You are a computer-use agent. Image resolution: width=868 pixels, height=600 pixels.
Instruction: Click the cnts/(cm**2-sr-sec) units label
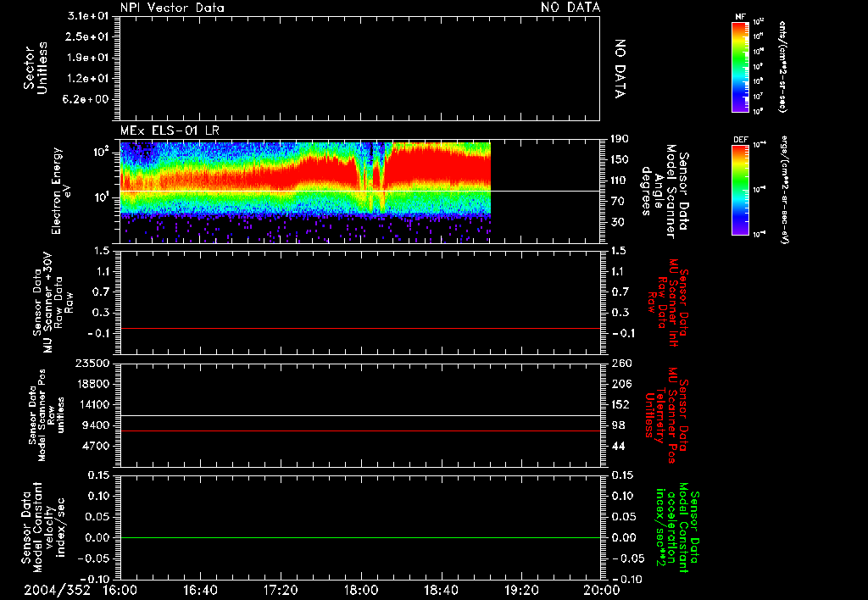pyautogui.click(x=782, y=66)
